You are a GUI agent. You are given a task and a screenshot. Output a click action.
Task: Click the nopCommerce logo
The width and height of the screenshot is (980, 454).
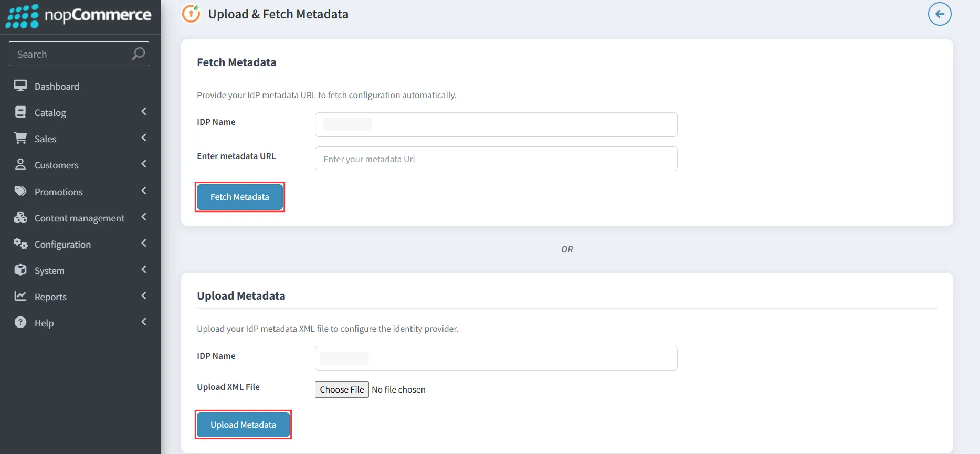coord(79,16)
